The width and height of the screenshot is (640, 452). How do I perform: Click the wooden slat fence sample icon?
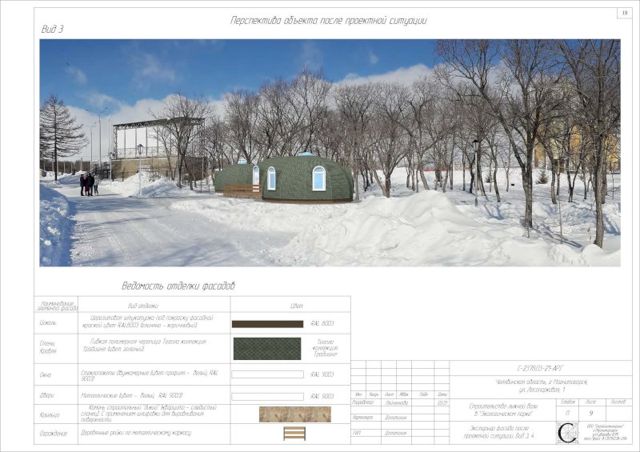294,433
